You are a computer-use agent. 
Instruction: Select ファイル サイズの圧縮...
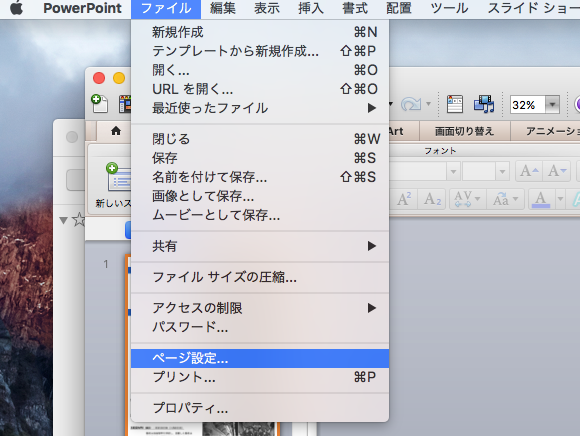click(260, 277)
